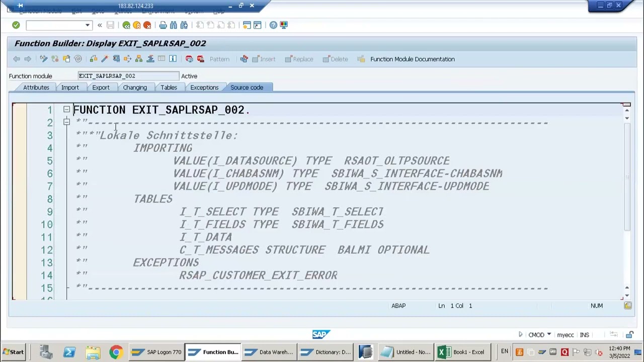Click the Find Next binoculars icon

184,25
